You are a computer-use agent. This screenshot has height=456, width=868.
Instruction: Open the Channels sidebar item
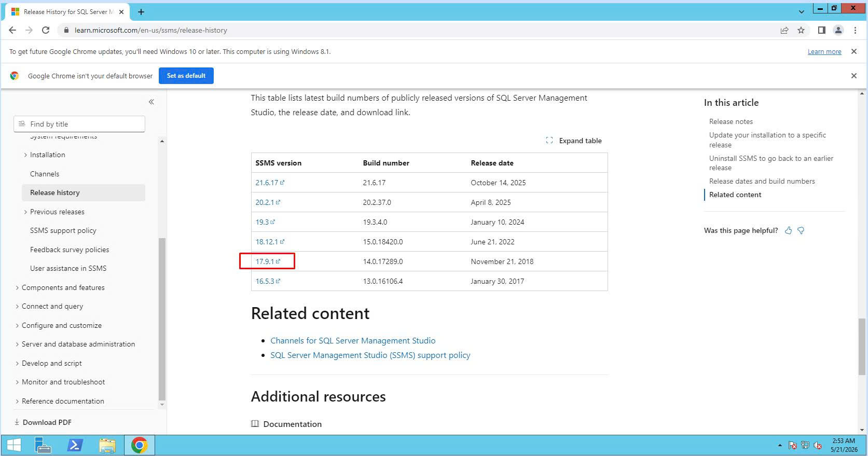(45, 174)
